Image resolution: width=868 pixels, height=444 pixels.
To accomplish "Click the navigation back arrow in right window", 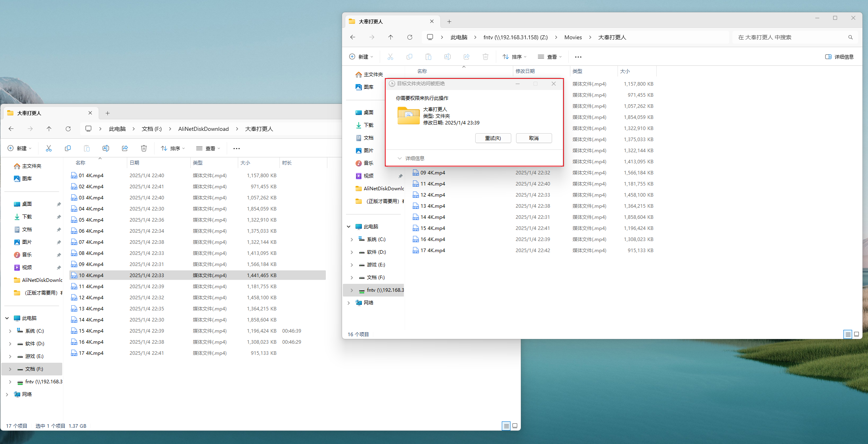I will [x=353, y=37].
